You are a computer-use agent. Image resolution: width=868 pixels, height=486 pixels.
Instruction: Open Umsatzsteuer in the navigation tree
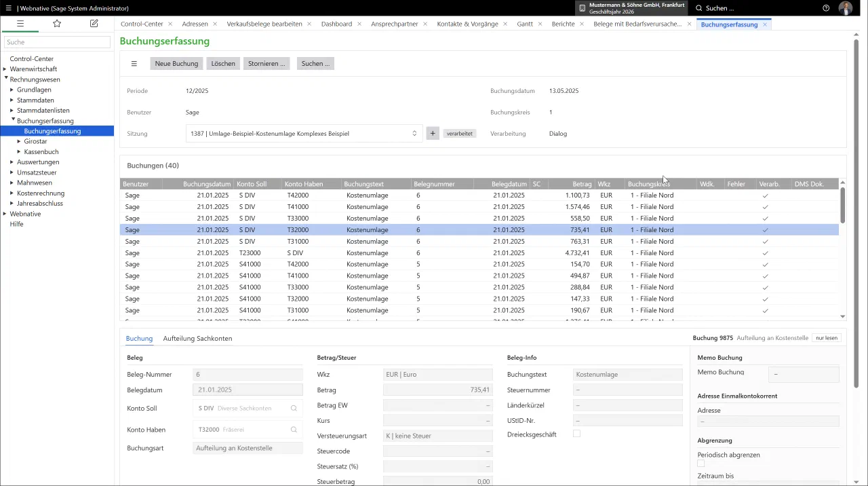click(37, 173)
